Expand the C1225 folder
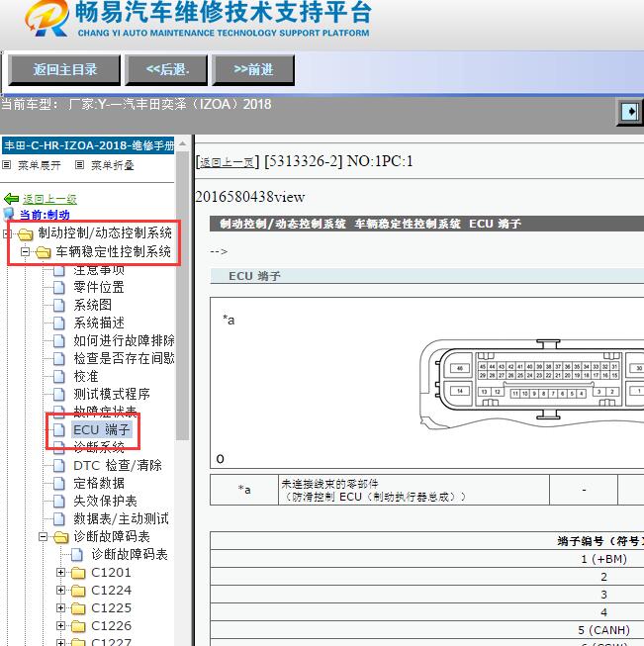This screenshot has height=646, width=644. [x=60, y=607]
